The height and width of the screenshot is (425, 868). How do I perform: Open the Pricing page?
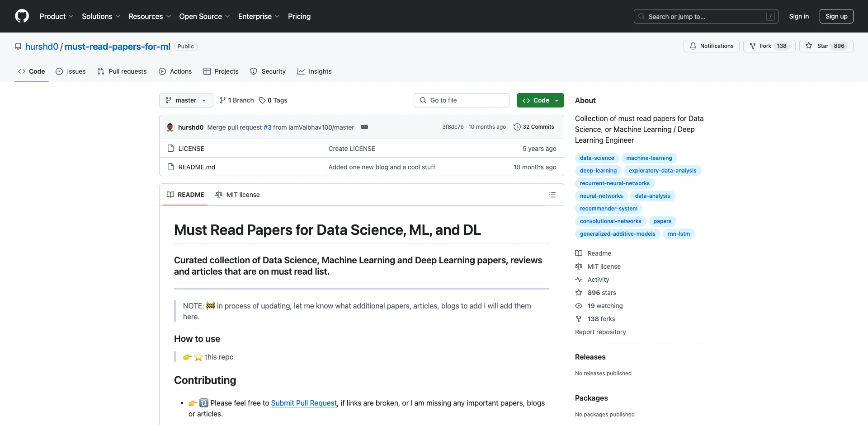point(299,16)
